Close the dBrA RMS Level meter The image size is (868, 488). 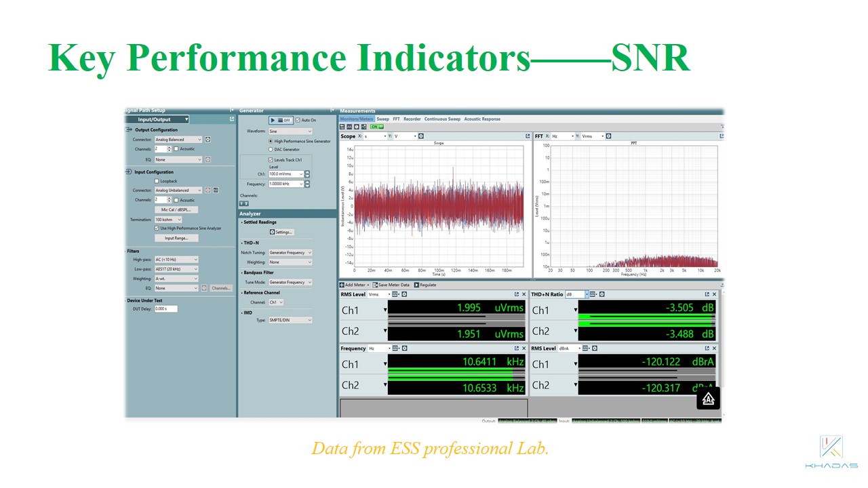pyautogui.click(x=714, y=348)
